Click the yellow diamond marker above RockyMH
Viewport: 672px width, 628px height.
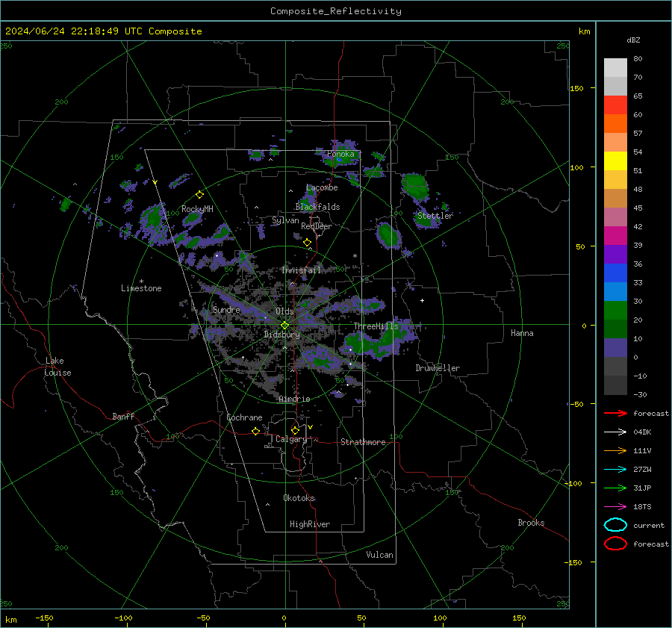tap(199, 195)
